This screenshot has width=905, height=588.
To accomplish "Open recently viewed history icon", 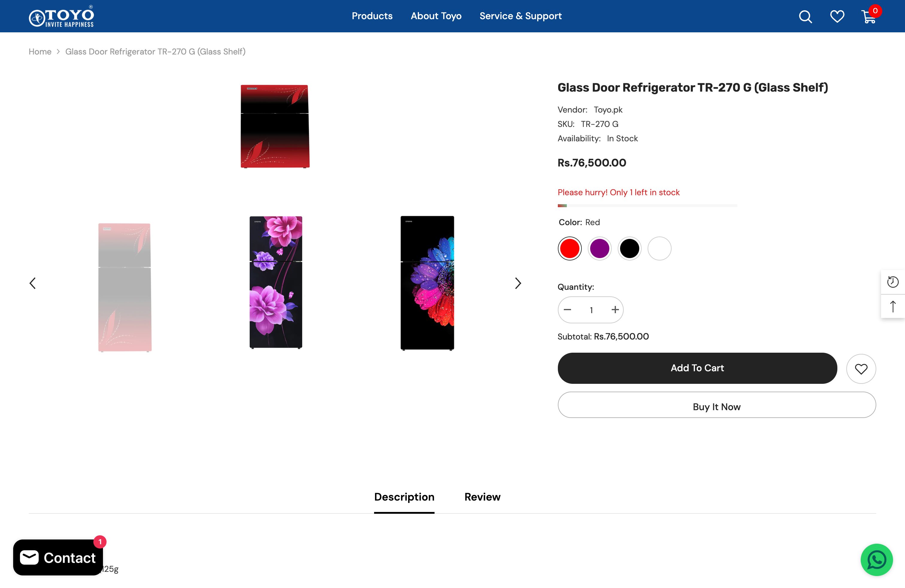I will point(892,282).
